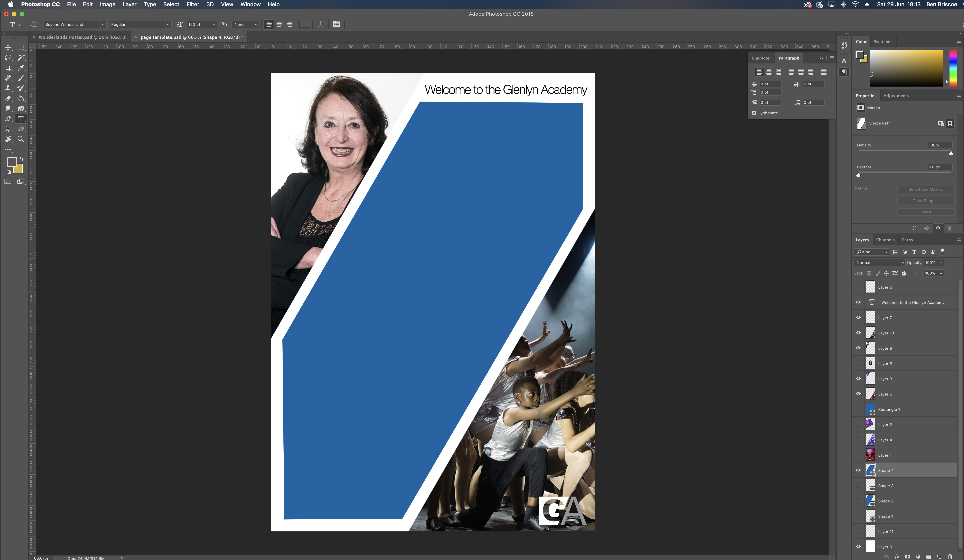The height and width of the screenshot is (560, 964).
Task: Open the Filter menu
Action: (x=193, y=4)
